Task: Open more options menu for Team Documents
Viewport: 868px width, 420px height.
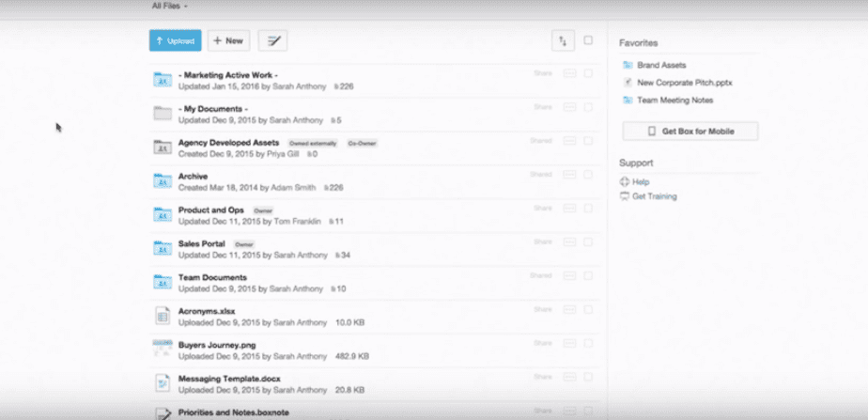Action: pyautogui.click(x=569, y=276)
